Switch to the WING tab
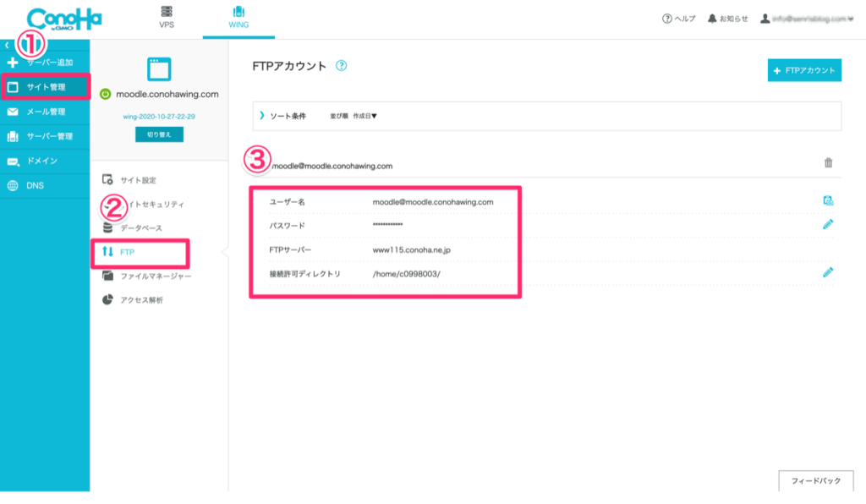 (238, 18)
